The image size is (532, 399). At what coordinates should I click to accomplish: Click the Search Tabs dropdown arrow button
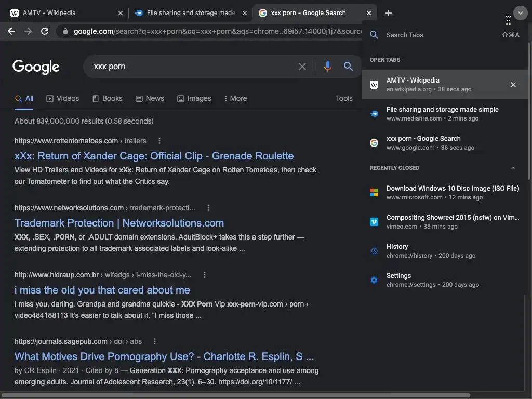[x=520, y=13]
